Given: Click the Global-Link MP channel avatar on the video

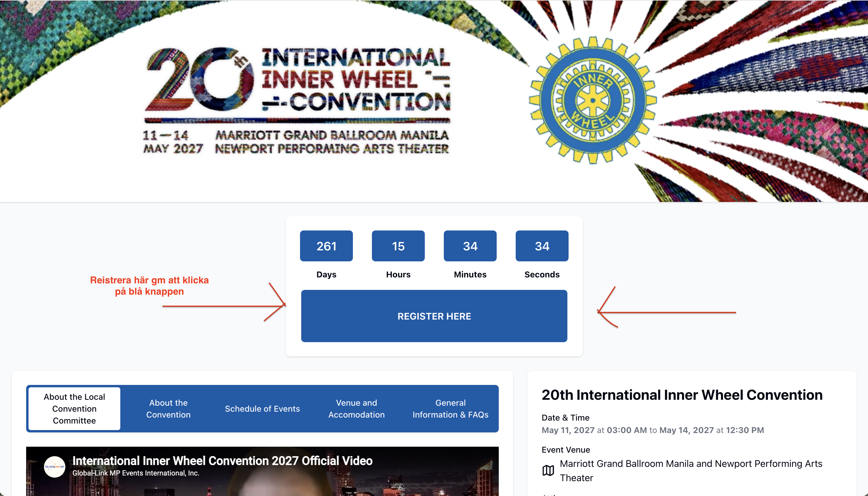Looking at the screenshot, I should click(x=54, y=467).
